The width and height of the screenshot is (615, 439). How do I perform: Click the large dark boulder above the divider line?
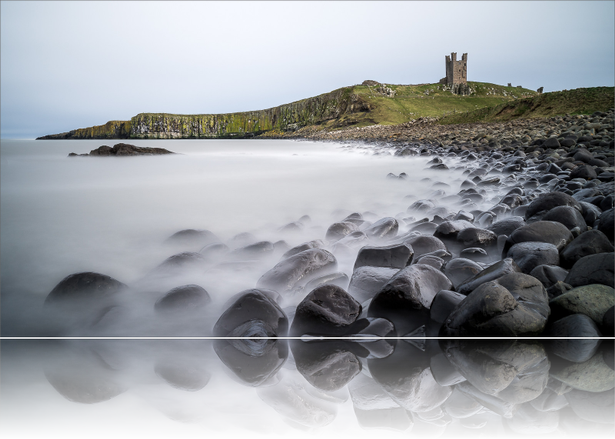250,313
